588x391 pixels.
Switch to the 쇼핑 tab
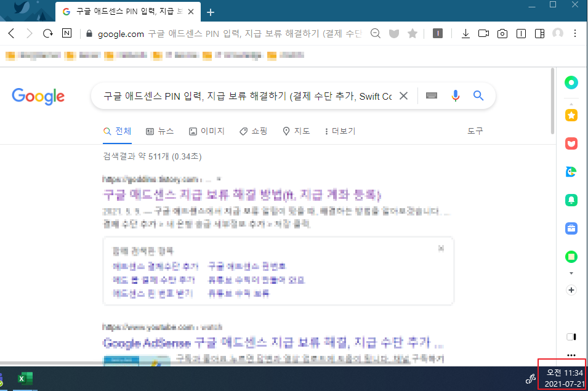[254, 131]
